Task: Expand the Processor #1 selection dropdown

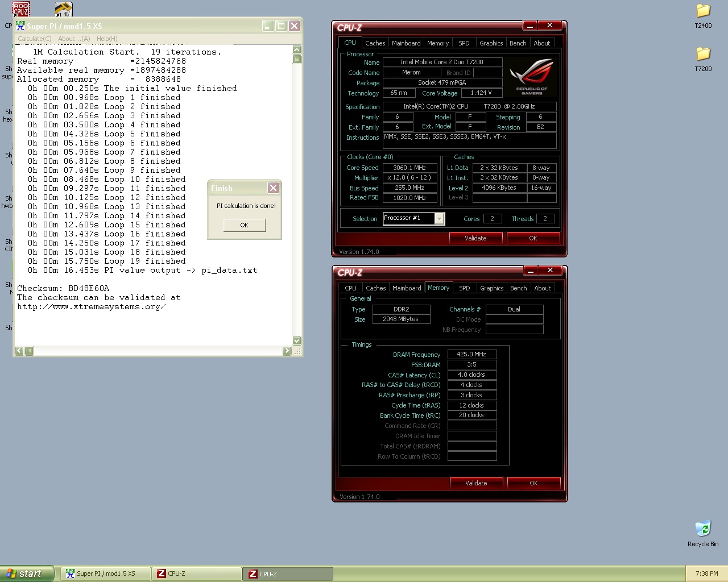Action: 439,219
